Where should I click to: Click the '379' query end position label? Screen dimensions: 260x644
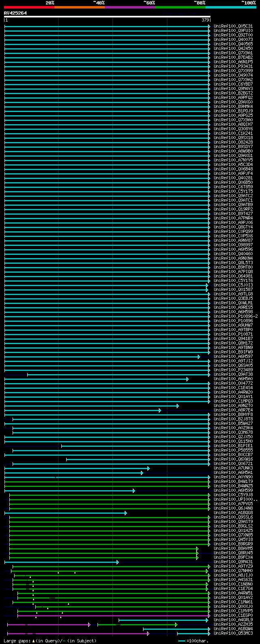[x=205, y=20]
